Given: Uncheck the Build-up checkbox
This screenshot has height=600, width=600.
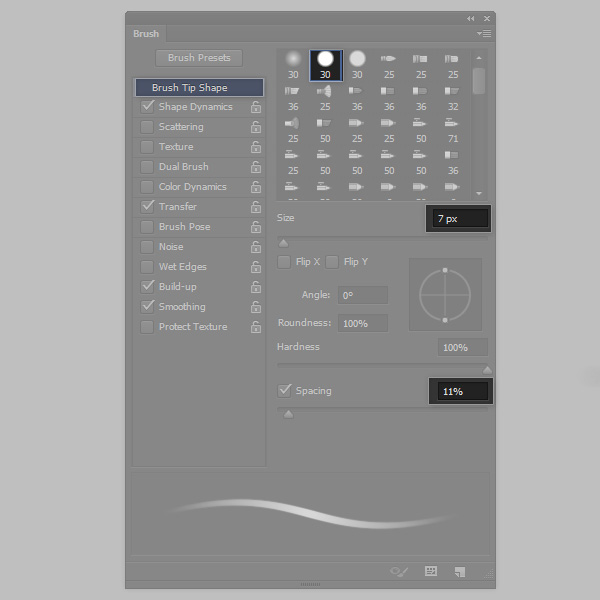Looking at the screenshot, I should 147,287.
